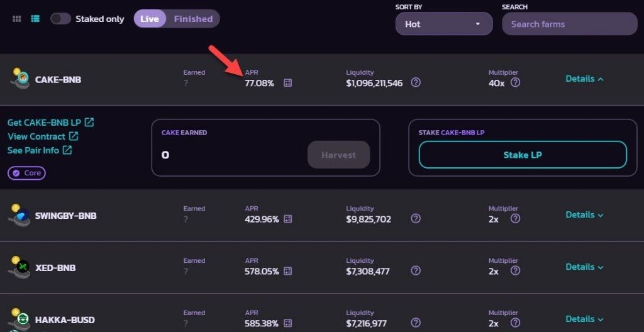Open the Sort By Hot dropdown
Image resolution: width=644 pixels, height=332 pixels.
coord(443,24)
